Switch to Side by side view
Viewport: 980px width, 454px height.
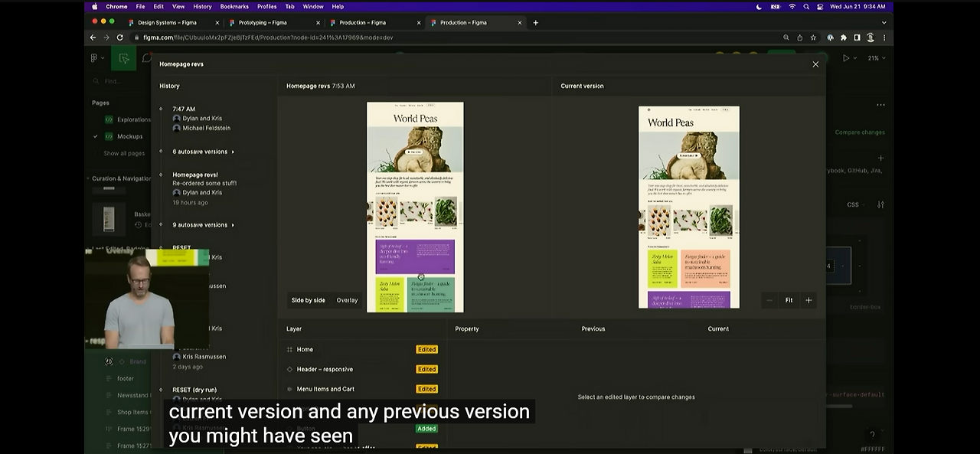click(308, 300)
